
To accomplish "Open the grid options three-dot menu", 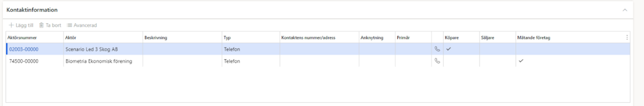I will [627, 37].
